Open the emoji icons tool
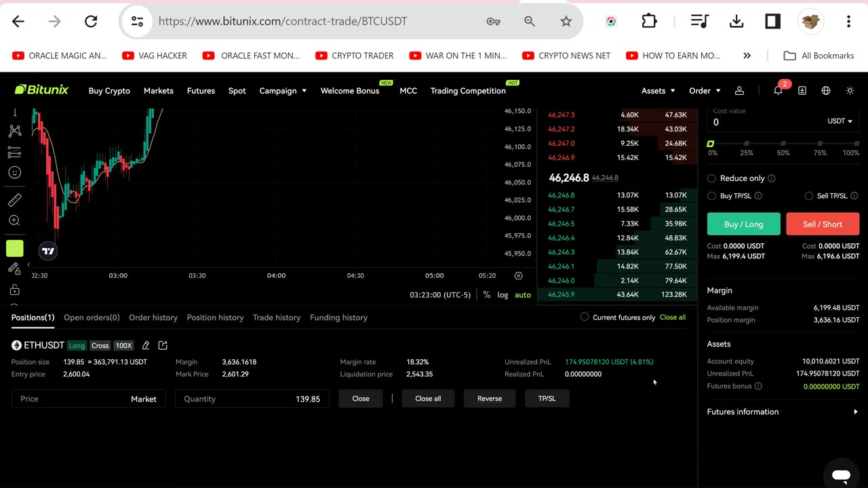The width and height of the screenshot is (868, 488). coord(14,172)
